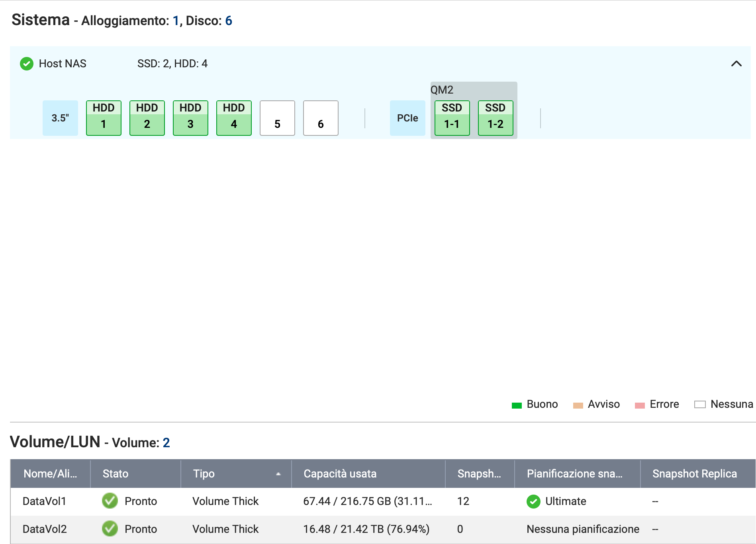Select the SSD 1-1 slot
The height and width of the screenshot is (544, 756).
[452, 118]
